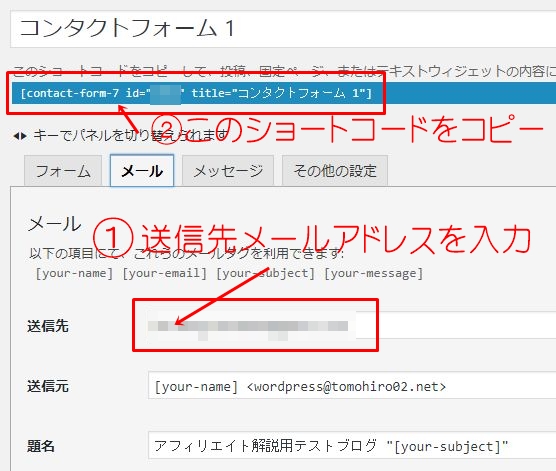Click the left-right arrow keys icon
Image resolution: width=556 pixels, height=471 pixels.
20,136
